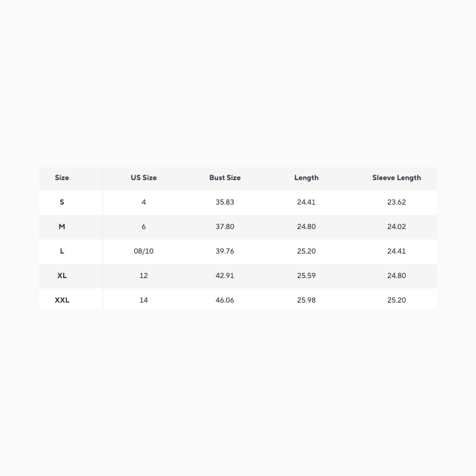Click the Size column header
This screenshot has width=476, height=476.
pyautogui.click(x=62, y=178)
